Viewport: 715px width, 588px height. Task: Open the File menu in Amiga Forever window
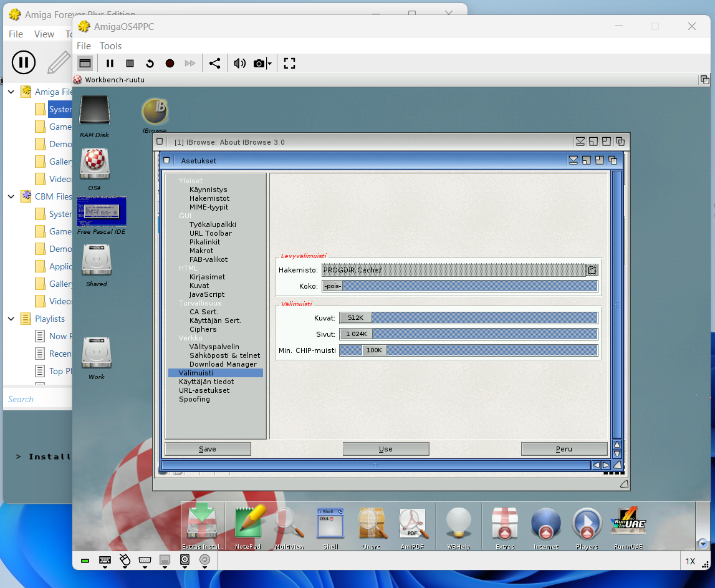[16, 34]
